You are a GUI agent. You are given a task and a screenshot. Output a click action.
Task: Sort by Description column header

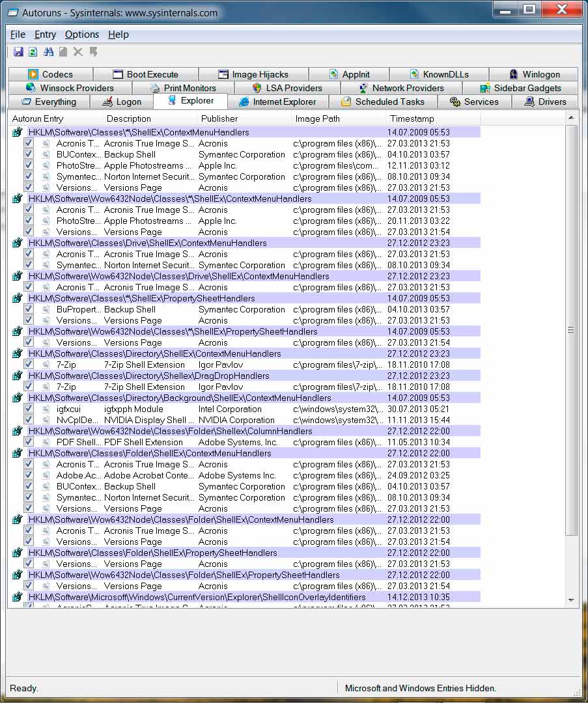pos(149,119)
